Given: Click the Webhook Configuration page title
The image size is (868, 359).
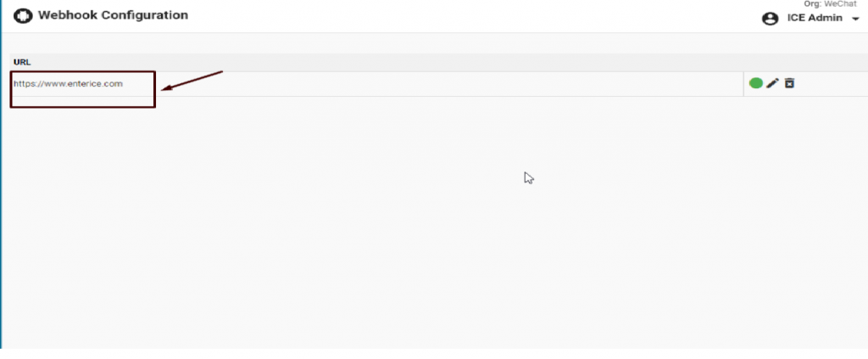Looking at the screenshot, I should click(x=113, y=15).
